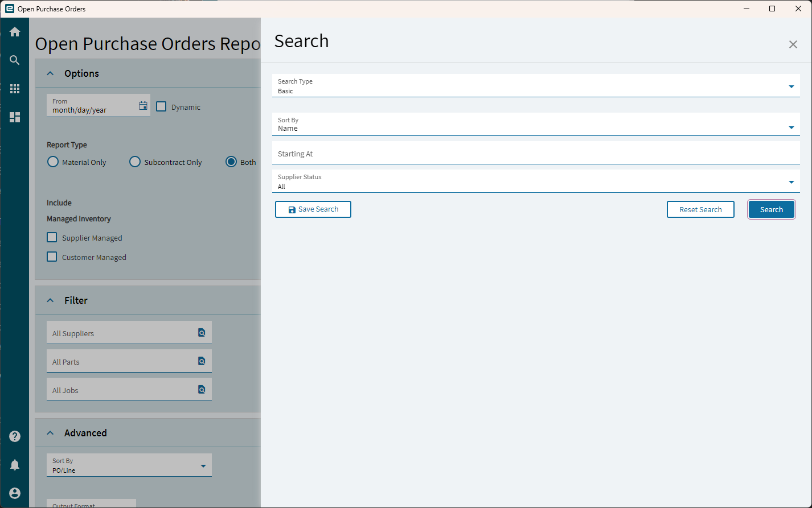
Task: Collapse the Filter section
Action: pos(50,300)
